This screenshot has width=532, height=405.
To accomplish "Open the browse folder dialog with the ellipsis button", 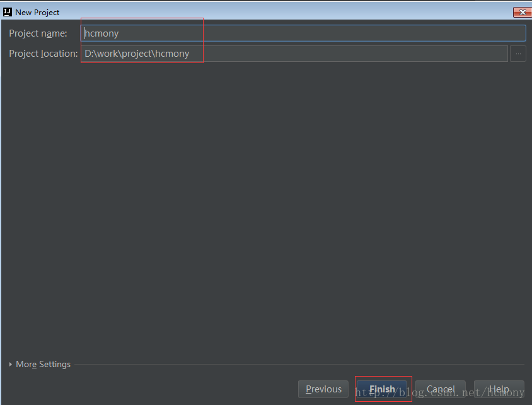I will coord(518,54).
